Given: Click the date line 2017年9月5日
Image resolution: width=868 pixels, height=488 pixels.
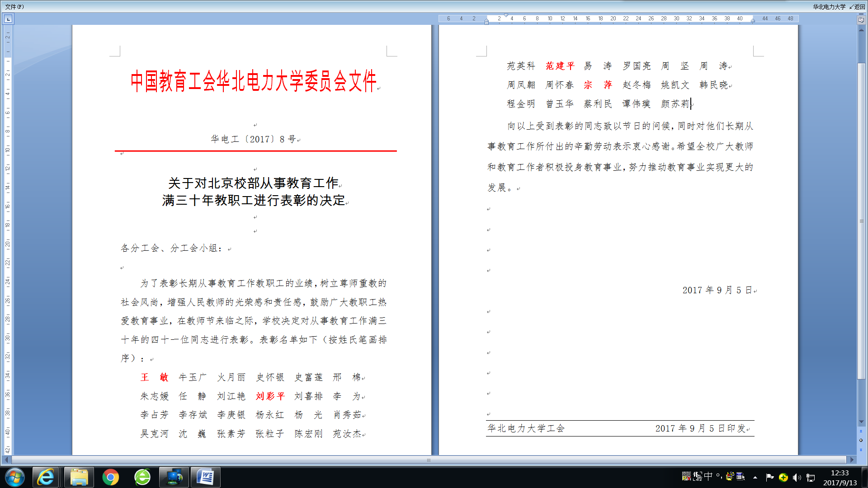Looking at the screenshot, I should 717,290.
